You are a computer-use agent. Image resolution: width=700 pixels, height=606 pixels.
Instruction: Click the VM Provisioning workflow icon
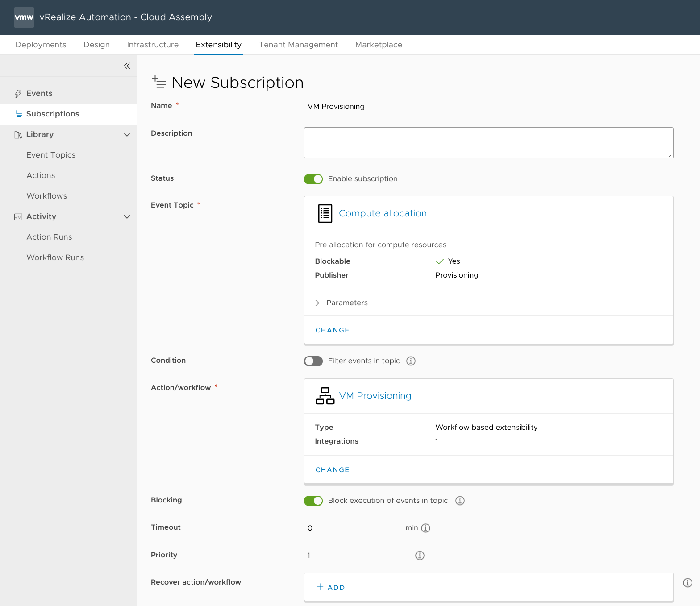coord(325,396)
